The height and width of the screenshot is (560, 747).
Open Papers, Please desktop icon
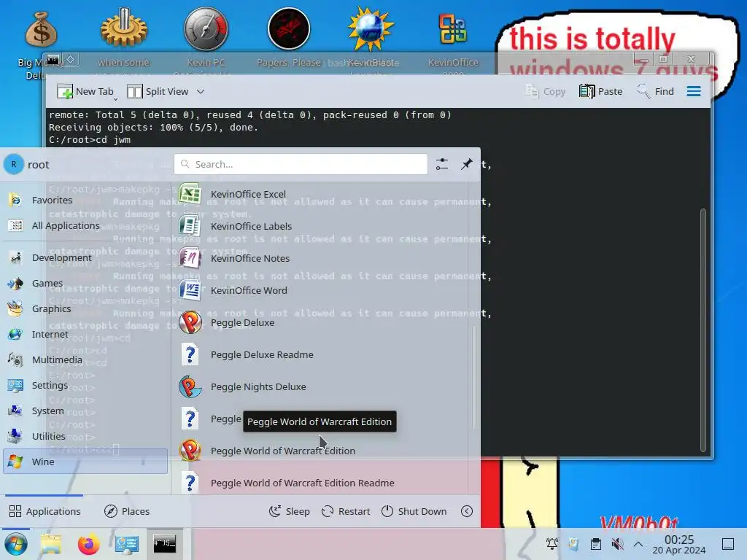point(289,28)
